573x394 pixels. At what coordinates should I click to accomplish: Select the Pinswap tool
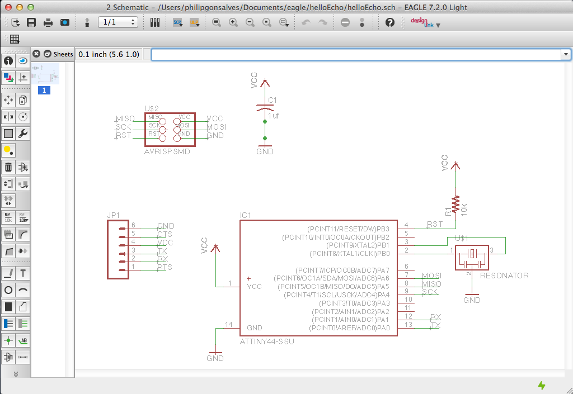coord(8,184)
